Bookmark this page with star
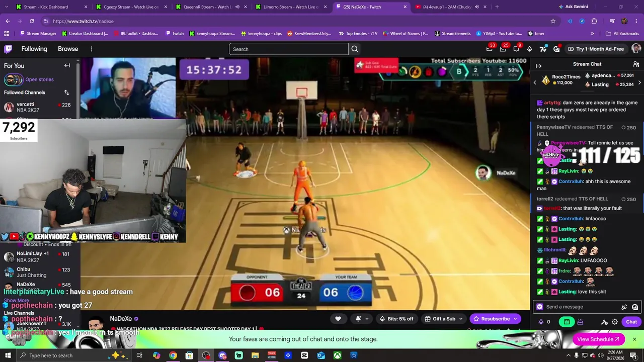Image resolution: width=644 pixels, height=362 pixels. coord(553,21)
